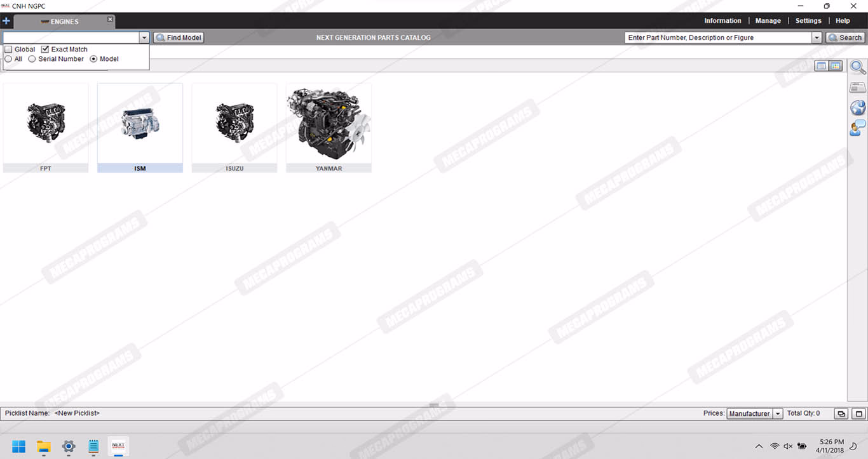Image resolution: width=868 pixels, height=459 pixels.
Task: Expand the model search dropdown arrow
Action: coord(144,38)
